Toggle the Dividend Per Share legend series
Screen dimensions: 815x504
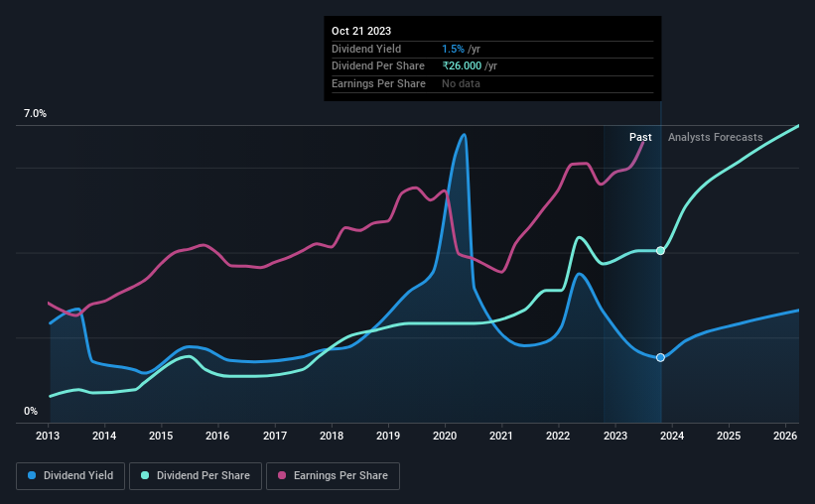pos(202,476)
